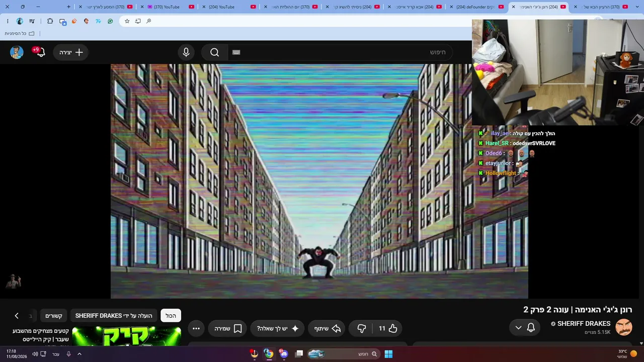The width and height of the screenshot is (644, 362).
Task: Open the weather widget showing 33°C
Action: point(626,354)
